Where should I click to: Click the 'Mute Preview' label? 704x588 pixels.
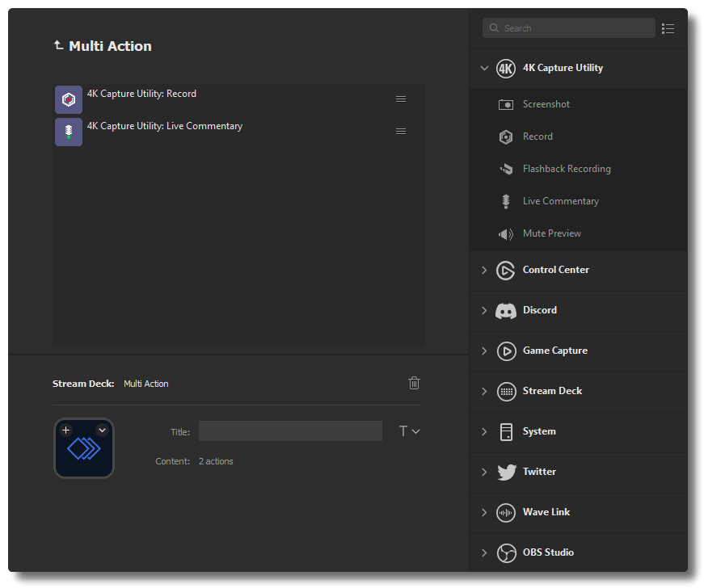552,233
